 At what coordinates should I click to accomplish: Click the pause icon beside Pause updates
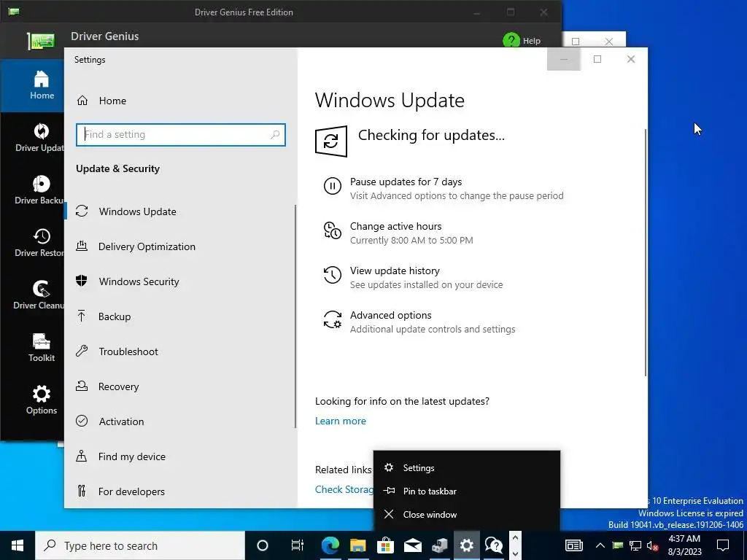point(333,186)
